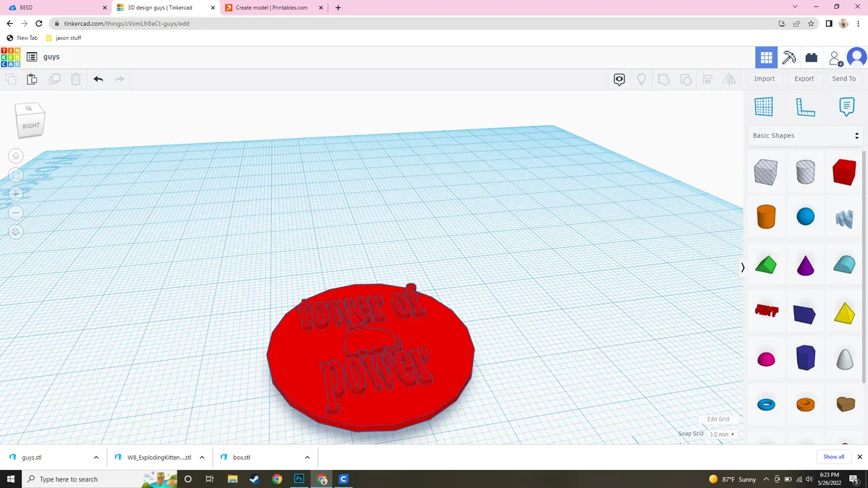Screen dimensions: 868x488
Task: Switch to the 3D design grid view
Action: (766, 57)
